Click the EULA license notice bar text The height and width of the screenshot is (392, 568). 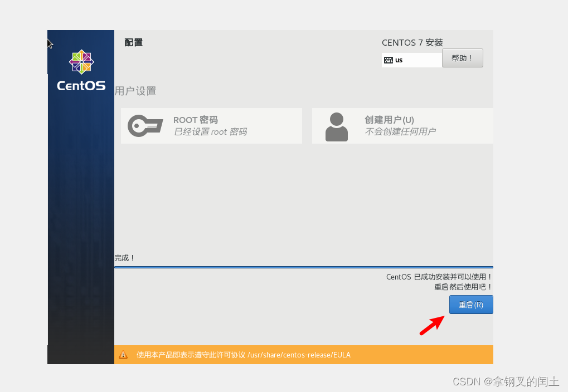point(244,355)
